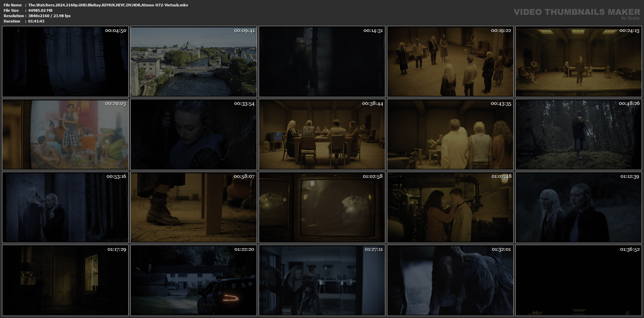Click the resolution value 3840x2160 / 23.98 fps
This screenshot has width=644, height=318.
(x=49, y=16)
